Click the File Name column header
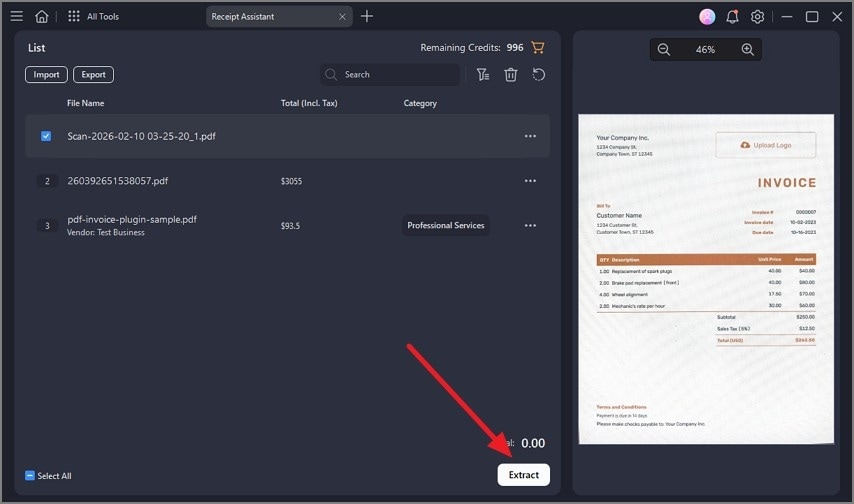This screenshot has width=854, height=504. pos(86,103)
